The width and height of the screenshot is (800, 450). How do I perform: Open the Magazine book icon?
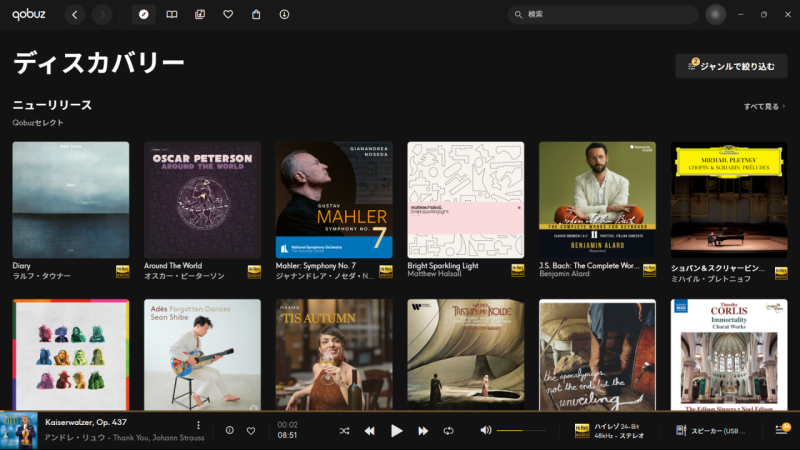(x=172, y=15)
